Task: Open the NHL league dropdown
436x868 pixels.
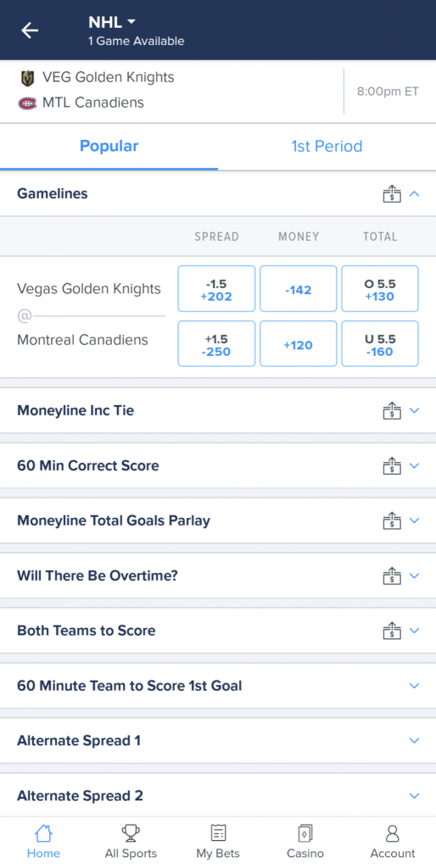Action: click(x=113, y=22)
